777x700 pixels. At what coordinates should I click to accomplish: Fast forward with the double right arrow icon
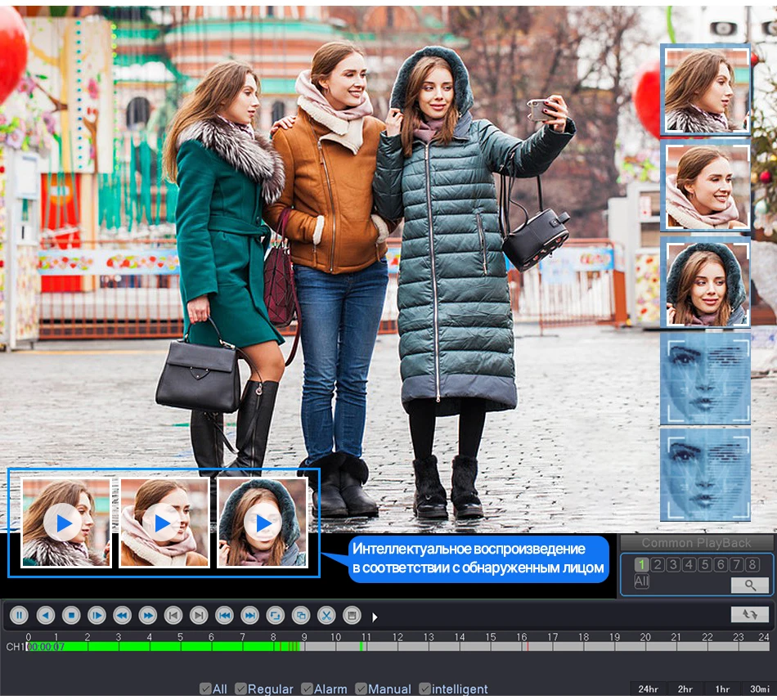148,615
